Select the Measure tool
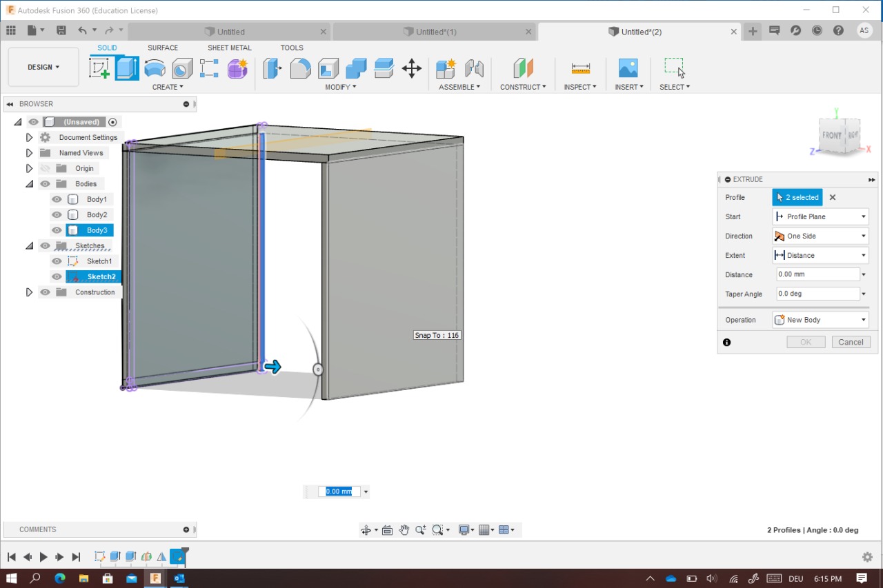 pos(581,68)
